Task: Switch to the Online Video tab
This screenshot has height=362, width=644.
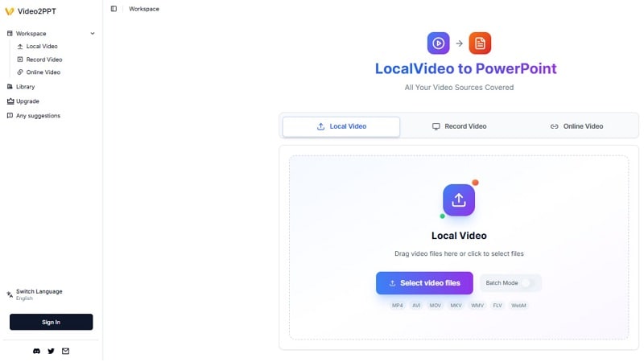Action: click(x=576, y=126)
